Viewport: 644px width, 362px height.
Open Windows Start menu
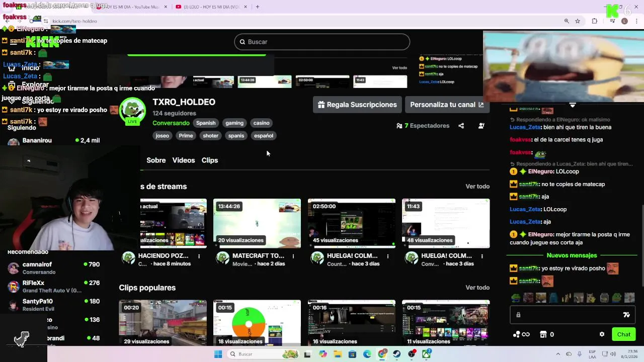point(218,354)
